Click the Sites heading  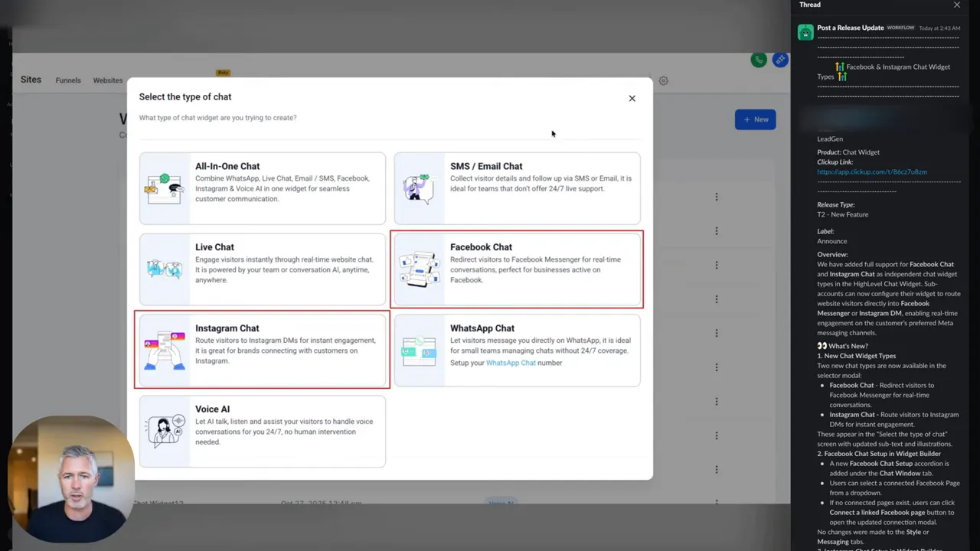31,80
